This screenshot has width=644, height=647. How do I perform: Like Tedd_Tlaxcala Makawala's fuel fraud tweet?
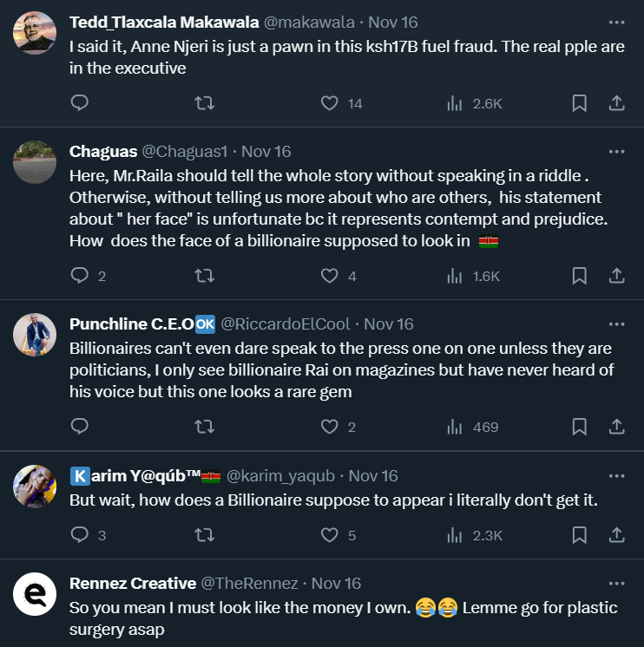click(330, 103)
